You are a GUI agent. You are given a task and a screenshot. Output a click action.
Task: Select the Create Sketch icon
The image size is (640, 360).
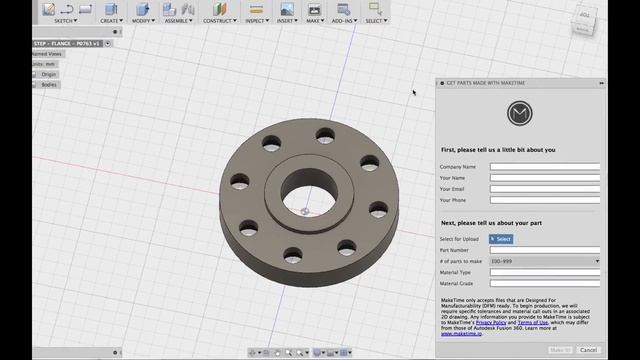coord(49,9)
